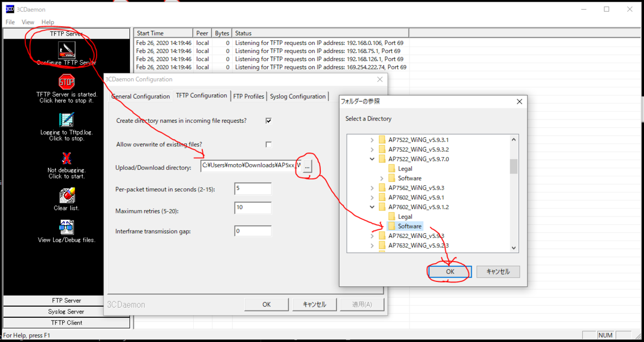Click キャンセル in 3CDaemon Configuration dialog
The image size is (644, 342).
[314, 304]
